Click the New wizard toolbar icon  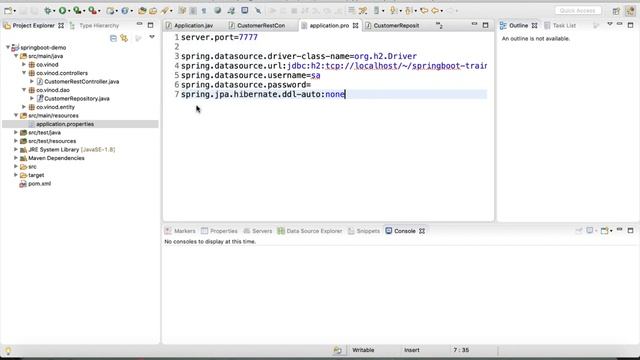click(x=8, y=11)
